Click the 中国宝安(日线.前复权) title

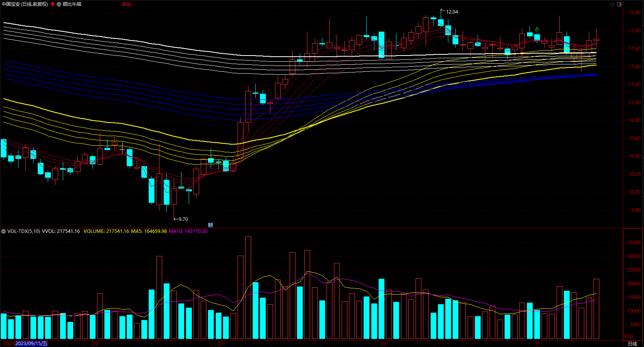(x=25, y=4)
